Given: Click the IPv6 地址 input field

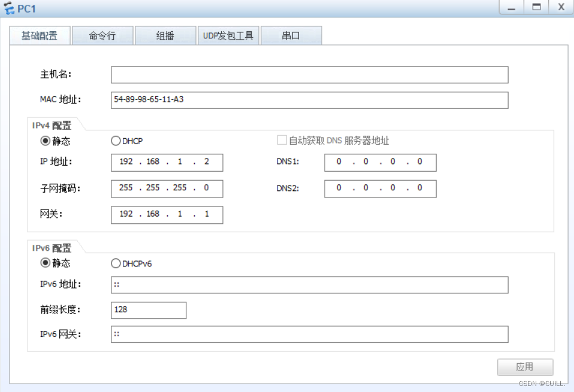Looking at the screenshot, I should click(310, 285).
